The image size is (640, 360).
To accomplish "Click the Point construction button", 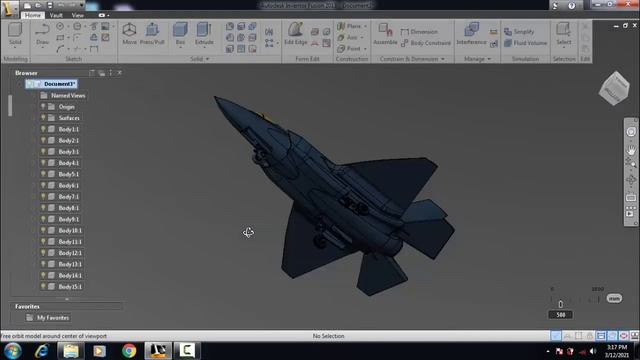I will point(349,49).
